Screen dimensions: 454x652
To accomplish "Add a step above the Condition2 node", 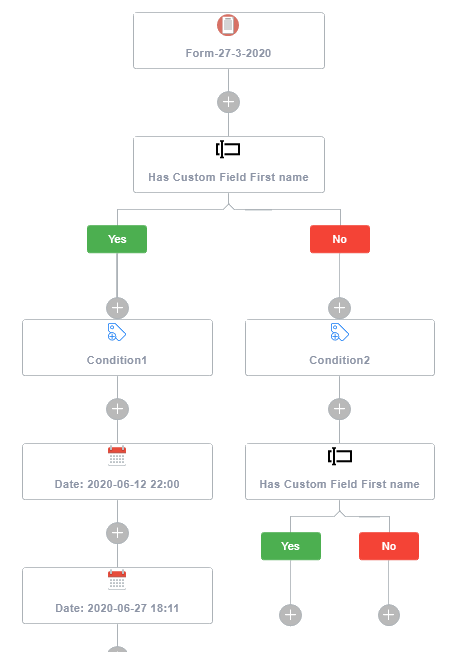I will 339,308.
